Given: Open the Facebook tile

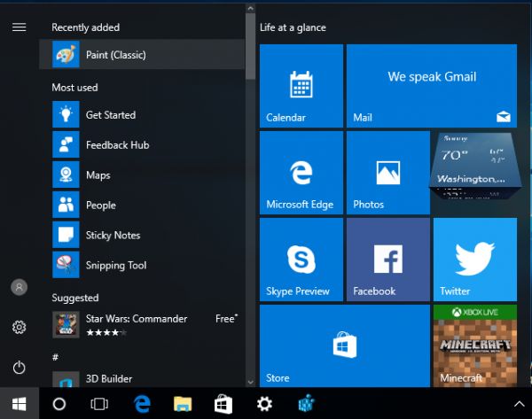Looking at the screenshot, I should point(388,260).
